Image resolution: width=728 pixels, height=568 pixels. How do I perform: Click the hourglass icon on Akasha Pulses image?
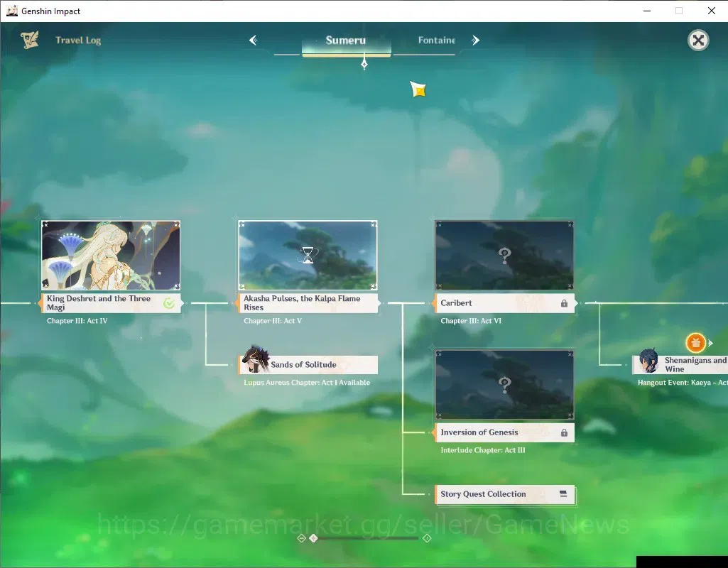pos(308,255)
